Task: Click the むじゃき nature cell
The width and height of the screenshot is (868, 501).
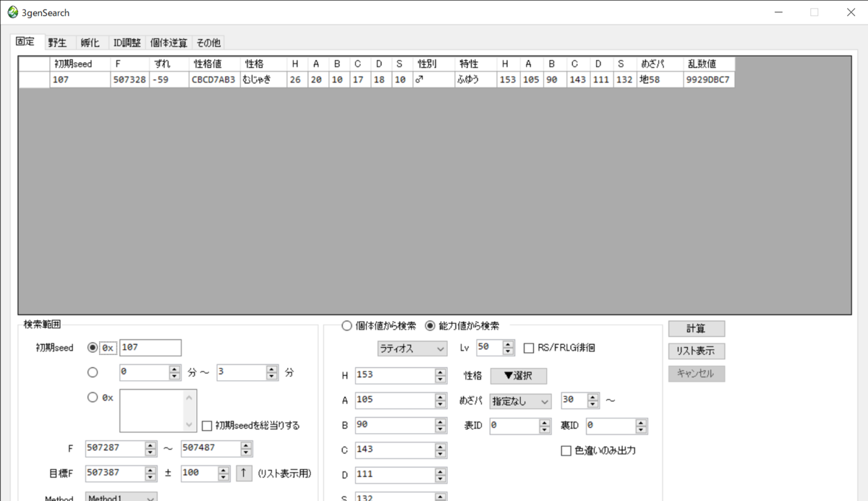Action: click(x=262, y=80)
